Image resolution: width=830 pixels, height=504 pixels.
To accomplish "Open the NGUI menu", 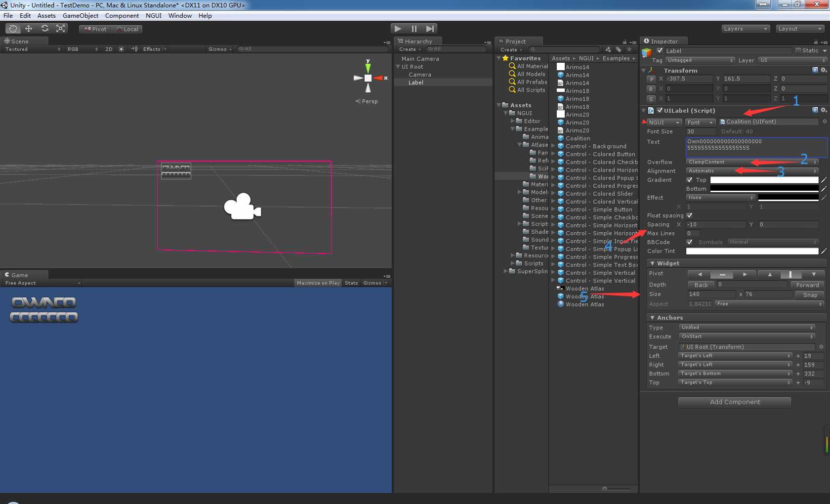I will click(x=154, y=15).
